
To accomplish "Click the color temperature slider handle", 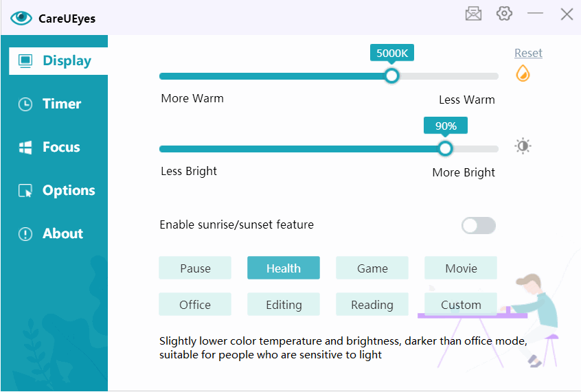I will click(x=391, y=76).
